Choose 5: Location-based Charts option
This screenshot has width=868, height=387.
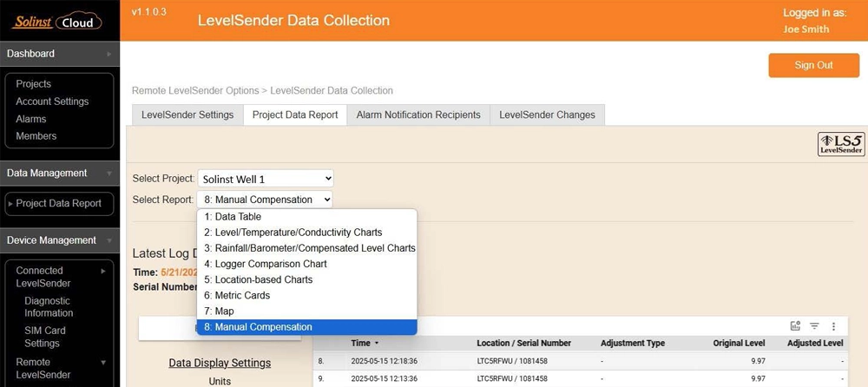pyautogui.click(x=306, y=279)
